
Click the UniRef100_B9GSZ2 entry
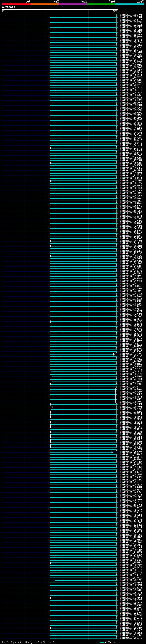(131, 37)
